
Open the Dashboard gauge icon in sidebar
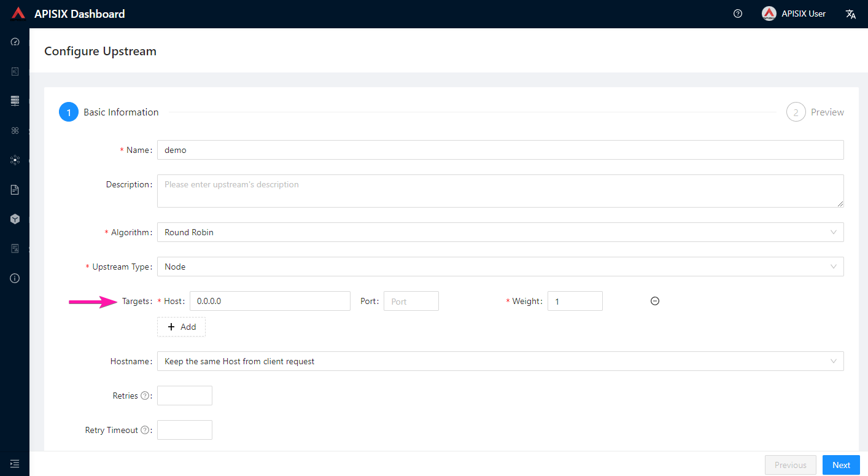15,42
